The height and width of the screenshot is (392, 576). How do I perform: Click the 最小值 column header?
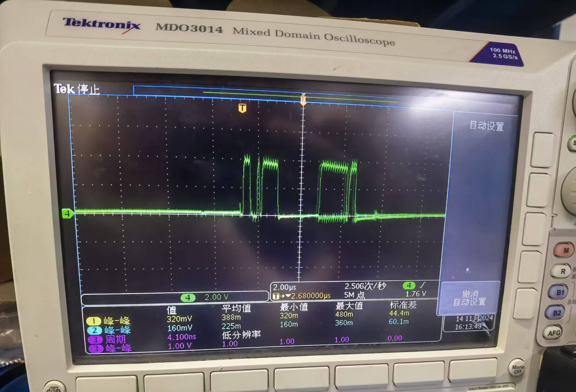294,307
